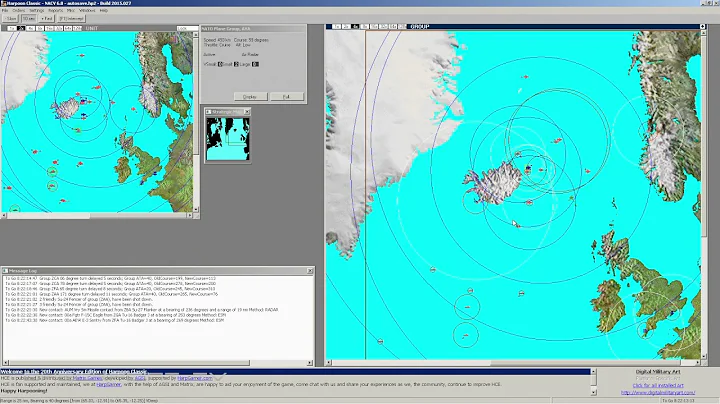The image size is (720, 404).
Task: Click the Strategic Map thumbnail view
Action: coord(228,139)
